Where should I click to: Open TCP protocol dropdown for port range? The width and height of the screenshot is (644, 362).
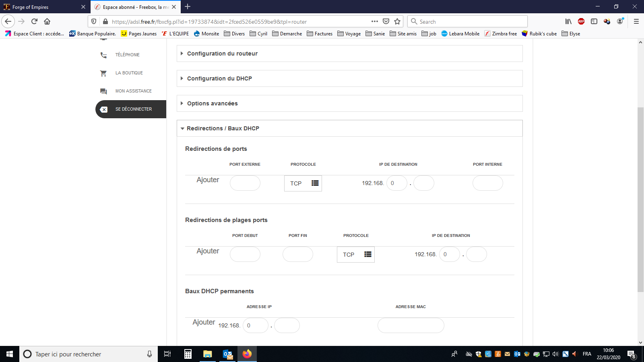[x=356, y=255]
